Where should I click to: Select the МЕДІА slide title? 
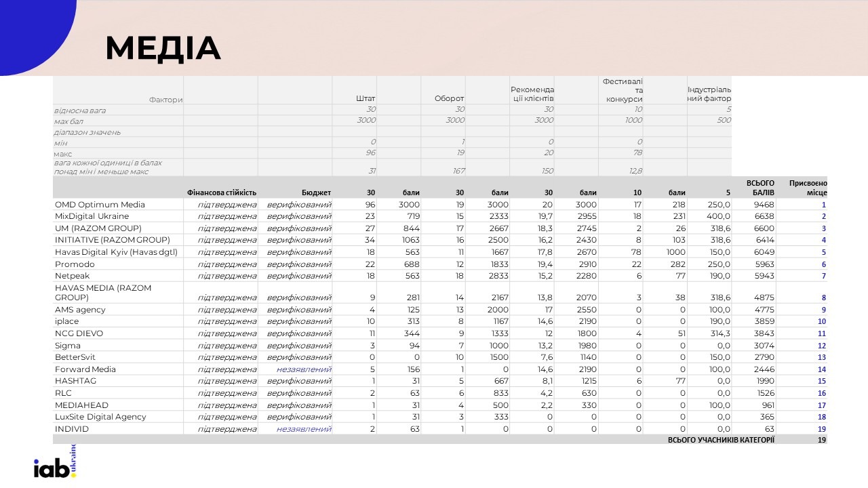tap(163, 48)
